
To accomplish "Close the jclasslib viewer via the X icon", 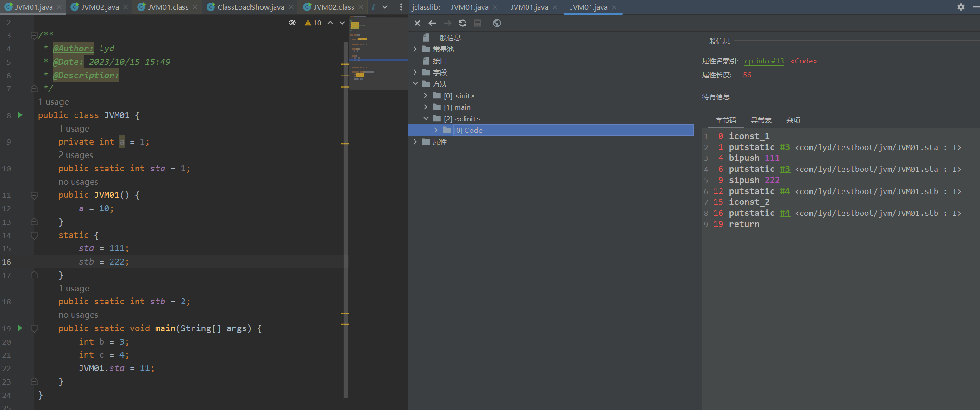I will click(417, 23).
